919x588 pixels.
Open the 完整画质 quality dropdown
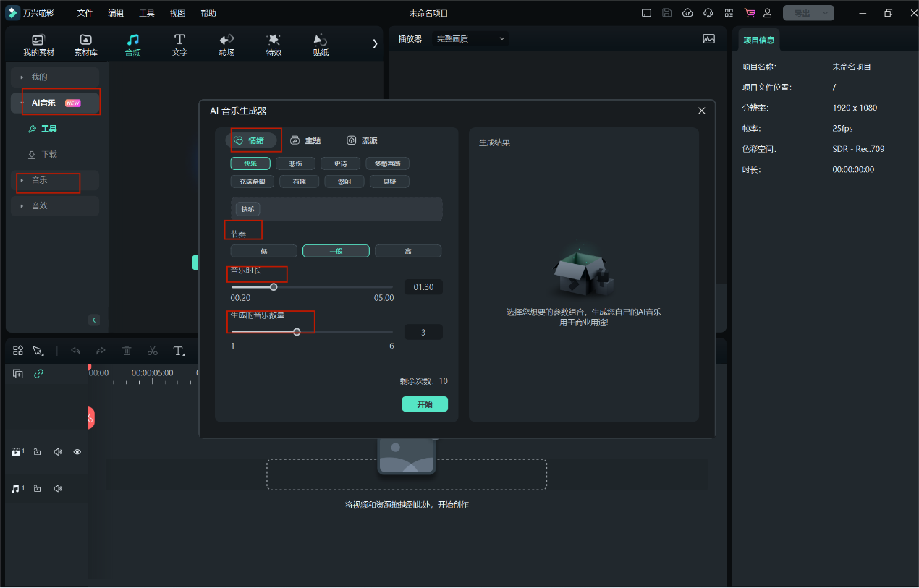(470, 39)
